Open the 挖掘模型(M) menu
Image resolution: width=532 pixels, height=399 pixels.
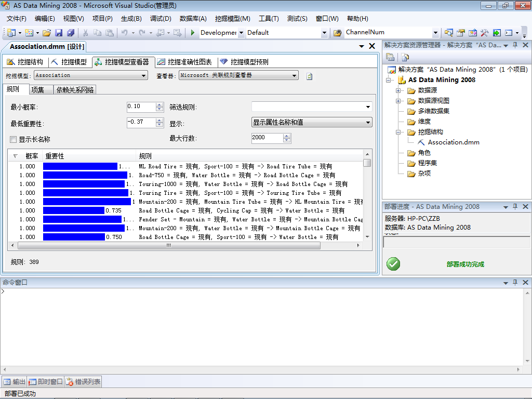(x=233, y=19)
